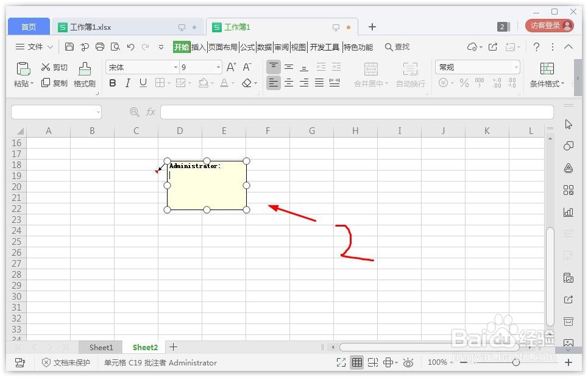Image resolution: width=588 pixels, height=377 pixels.
Task: Click the 访客登录 login button
Action: pyautogui.click(x=550, y=26)
